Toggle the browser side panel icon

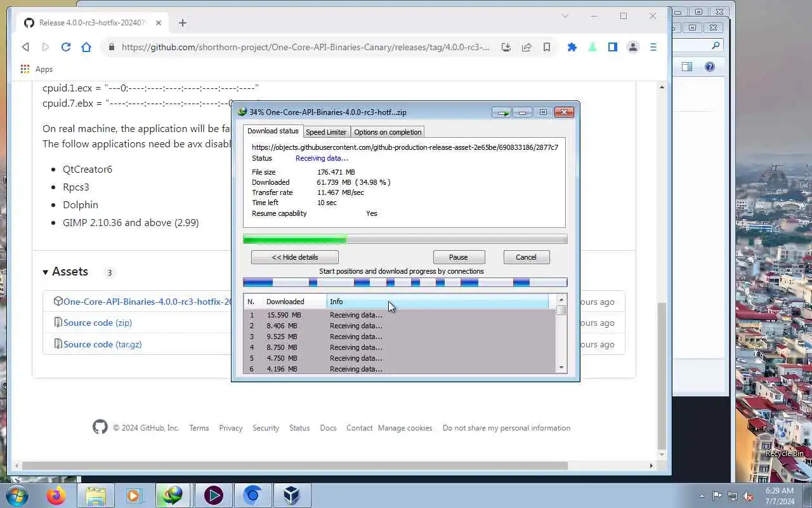point(613,47)
